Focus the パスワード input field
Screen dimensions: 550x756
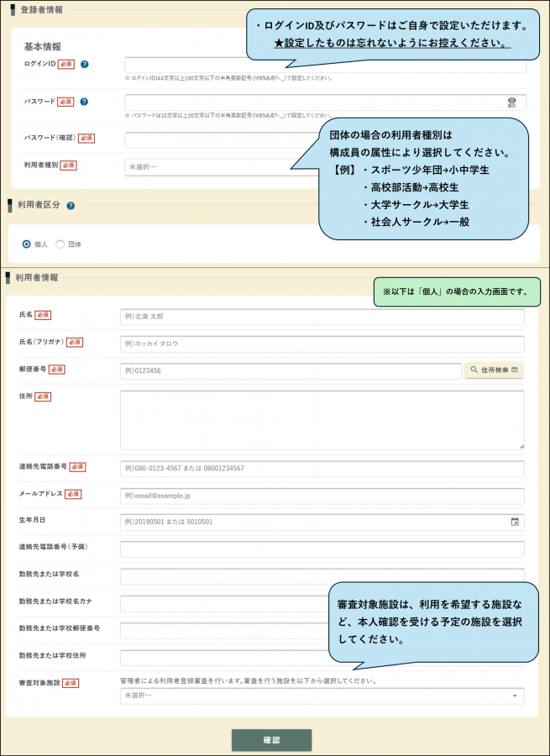pyautogui.click(x=325, y=102)
